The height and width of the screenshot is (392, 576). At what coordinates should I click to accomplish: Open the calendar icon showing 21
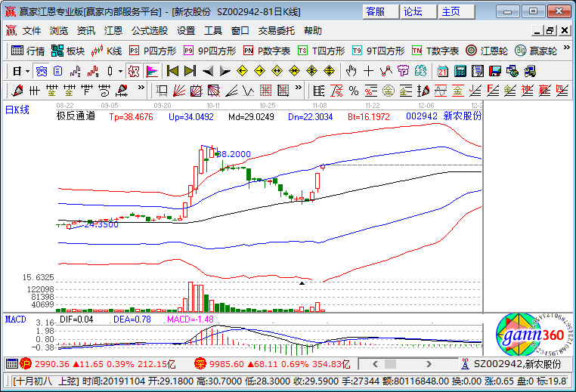443,71
